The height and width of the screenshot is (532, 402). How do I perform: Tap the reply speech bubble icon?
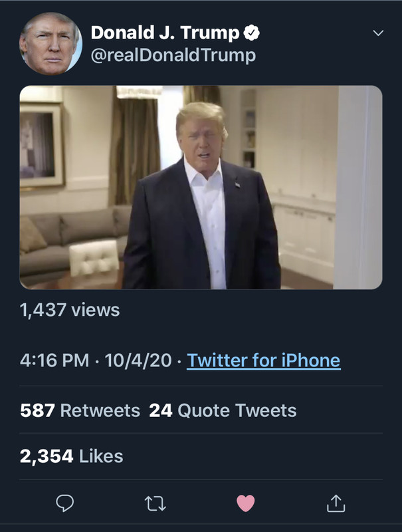pos(64,503)
